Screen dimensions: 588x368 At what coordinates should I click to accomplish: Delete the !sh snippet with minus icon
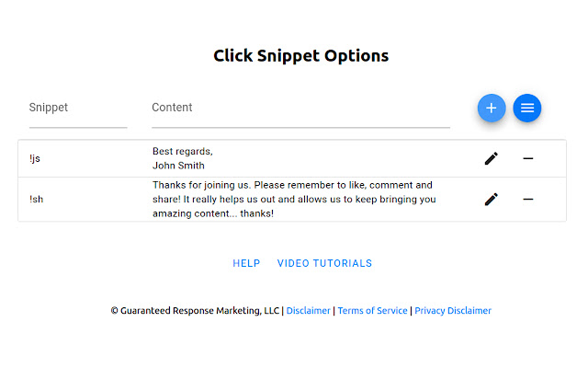528,199
